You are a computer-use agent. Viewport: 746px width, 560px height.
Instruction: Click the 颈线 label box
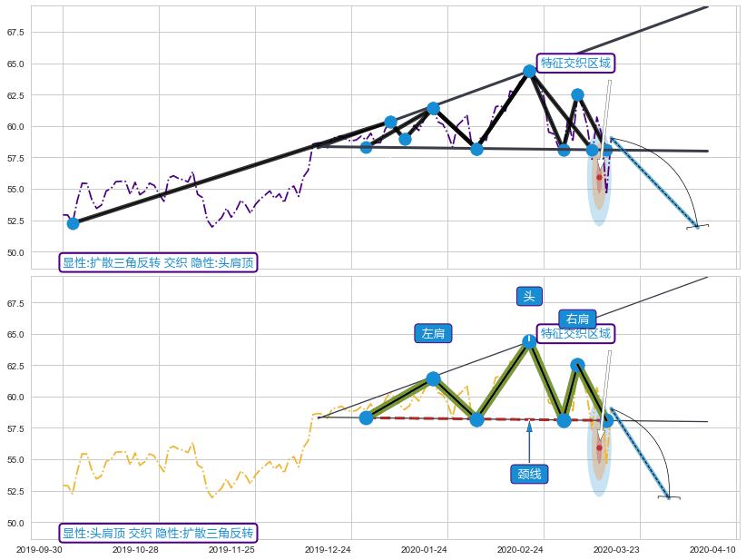[x=529, y=474]
